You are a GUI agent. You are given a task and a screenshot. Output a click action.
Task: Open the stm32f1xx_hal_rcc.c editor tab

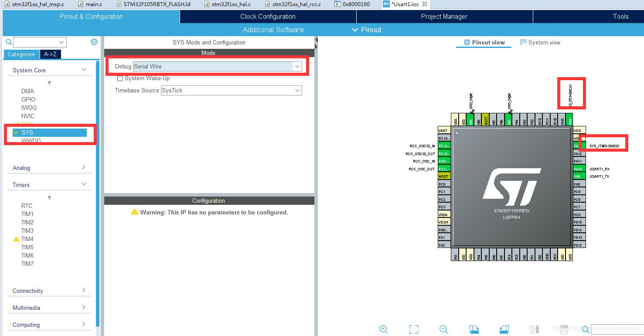tap(293, 4)
